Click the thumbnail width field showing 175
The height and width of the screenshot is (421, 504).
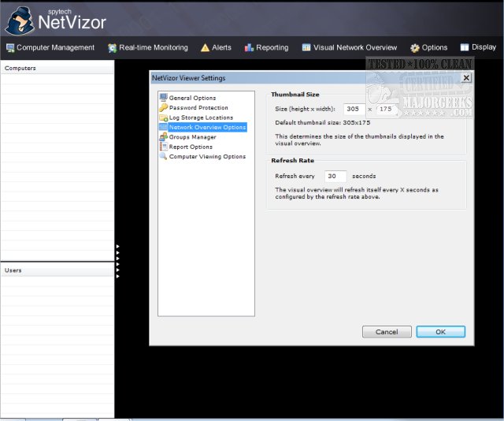tap(387, 109)
